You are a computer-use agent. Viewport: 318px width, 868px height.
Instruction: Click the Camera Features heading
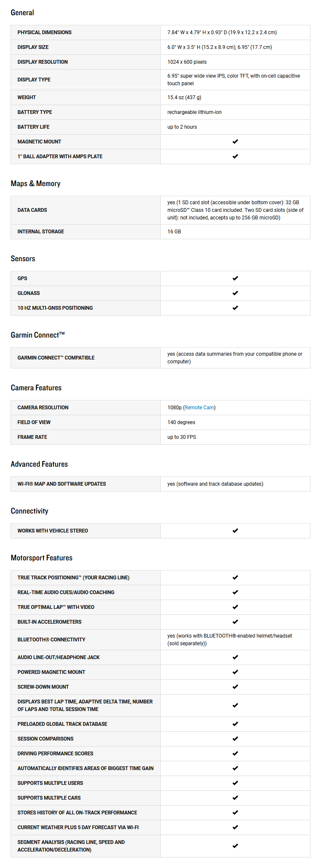[x=36, y=388]
